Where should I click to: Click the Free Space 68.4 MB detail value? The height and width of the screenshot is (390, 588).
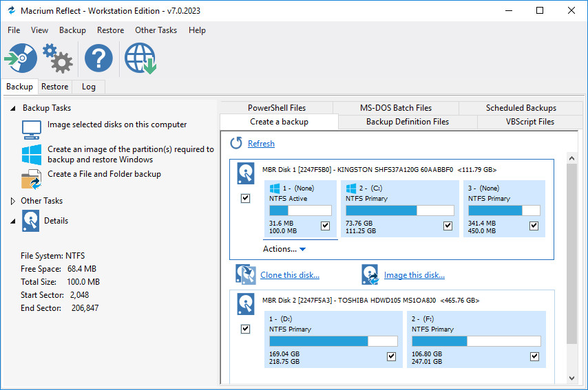pyautogui.click(x=82, y=269)
